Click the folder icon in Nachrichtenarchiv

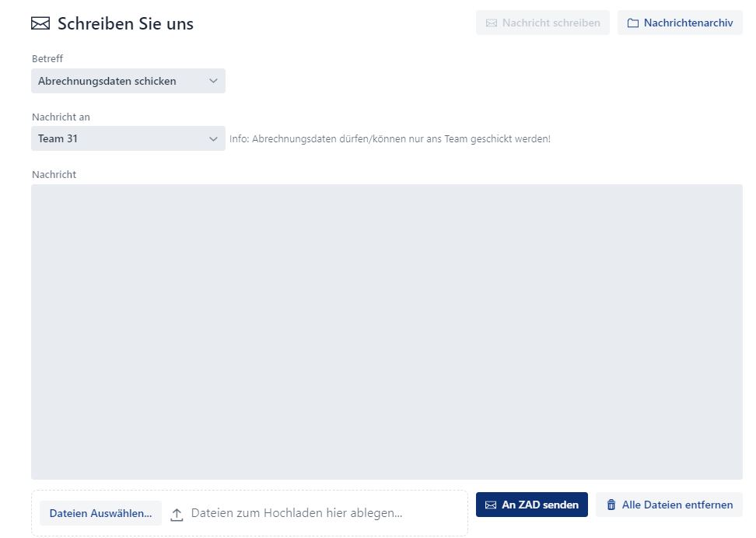(632, 23)
